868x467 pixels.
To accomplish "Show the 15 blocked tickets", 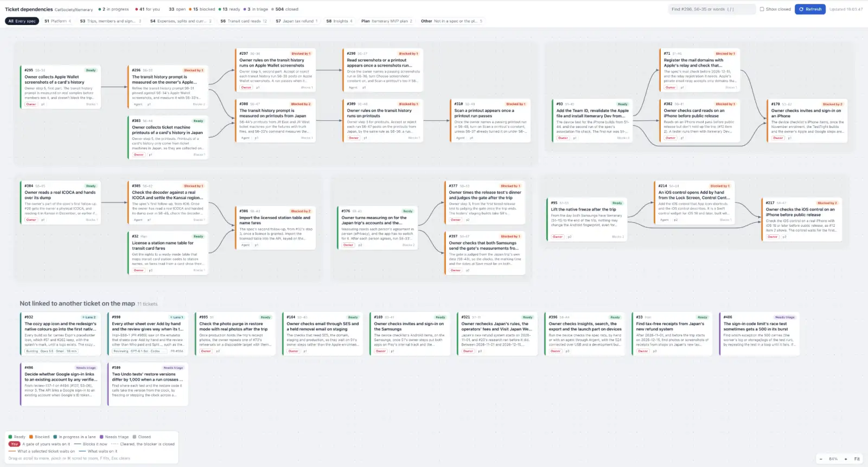I will (x=202, y=9).
